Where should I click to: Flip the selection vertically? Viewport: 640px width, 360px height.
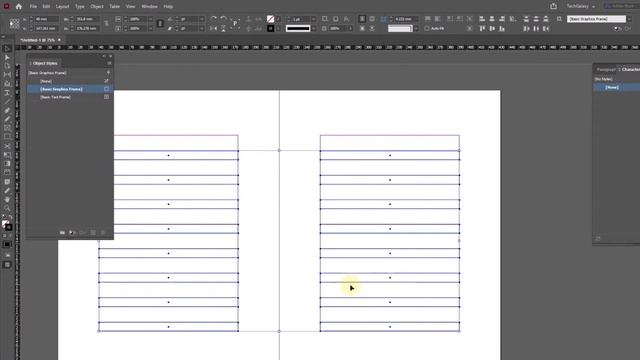tap(223, 28)
